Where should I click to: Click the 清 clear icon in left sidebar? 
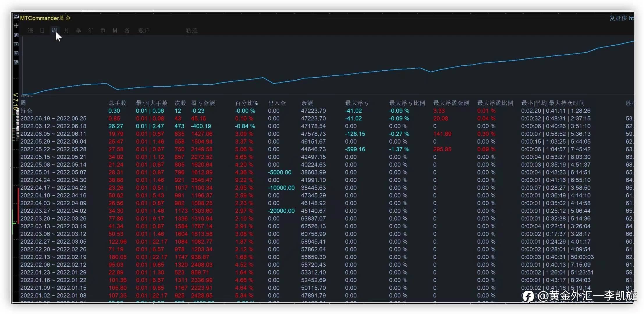[x=16, y=35]
